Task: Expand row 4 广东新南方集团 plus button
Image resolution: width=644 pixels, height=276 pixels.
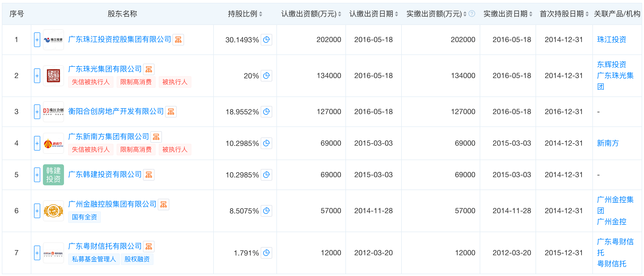Action: pos(37,143)
